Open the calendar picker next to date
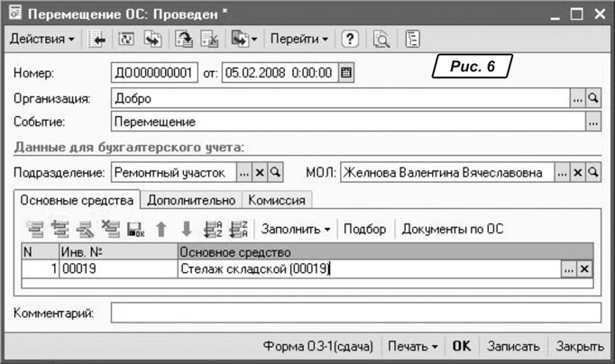615x364 pixels. [x=346, y=71]
